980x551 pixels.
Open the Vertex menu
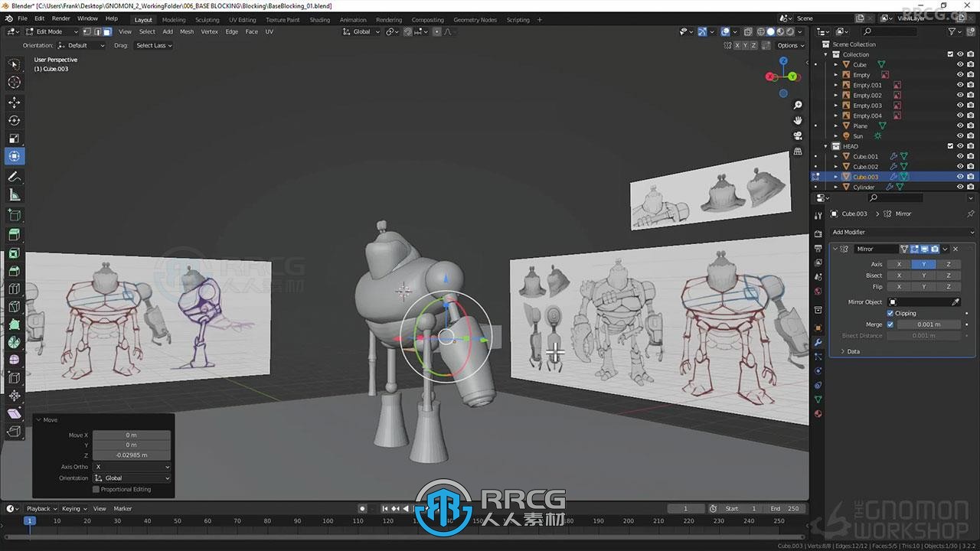(209, 31)
